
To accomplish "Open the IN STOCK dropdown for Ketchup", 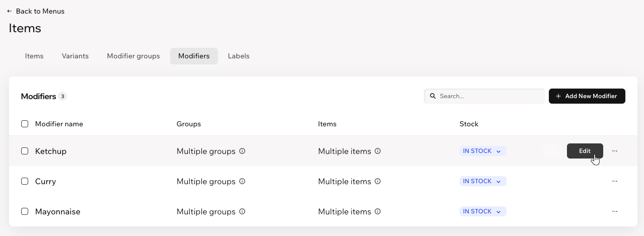I will [x=483, y=151].
